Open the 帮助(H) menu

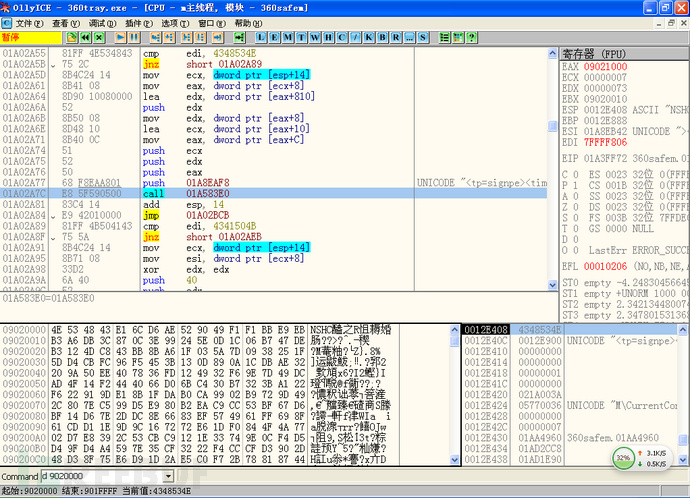[x=248, y=23]
